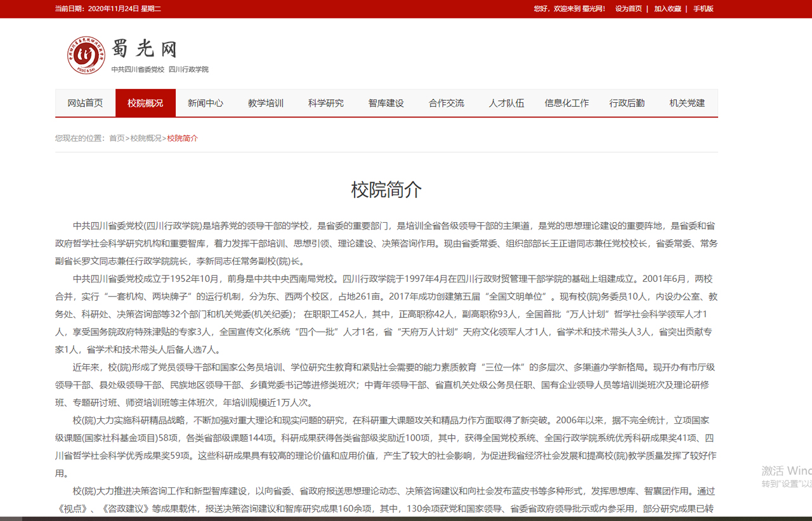Click the 校院简介 breadcrumb item

click(x=183, y=138)
